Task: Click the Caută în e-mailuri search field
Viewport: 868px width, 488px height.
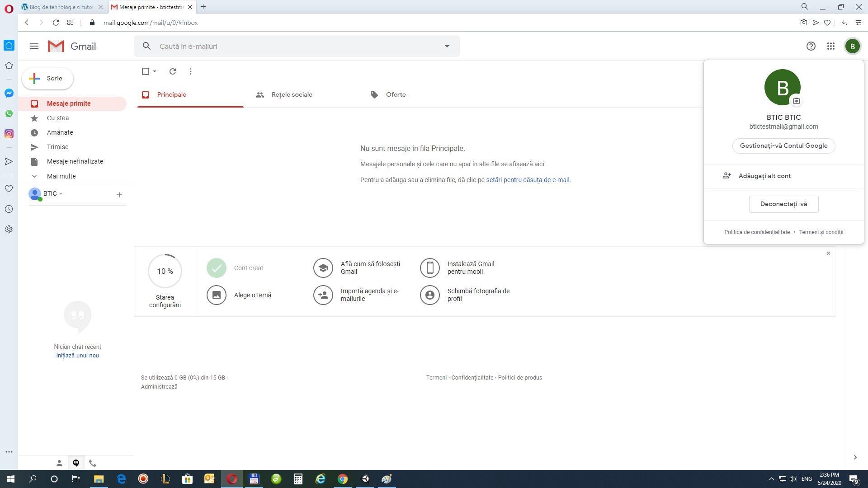Action: pos(271,46)
